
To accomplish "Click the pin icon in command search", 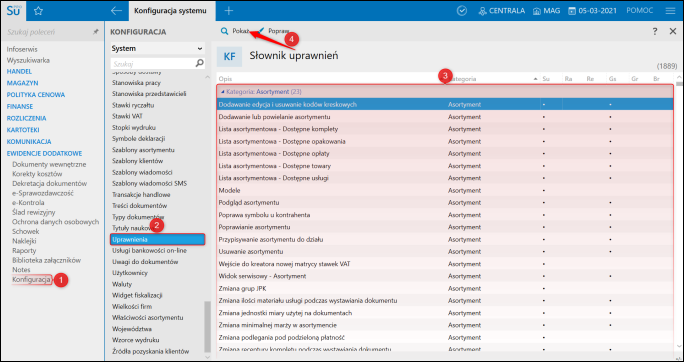I will click(96, 32).
